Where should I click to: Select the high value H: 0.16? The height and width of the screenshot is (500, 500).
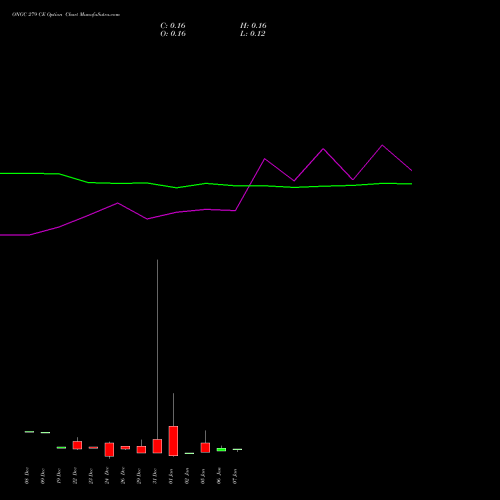click(x=253, y=26)
